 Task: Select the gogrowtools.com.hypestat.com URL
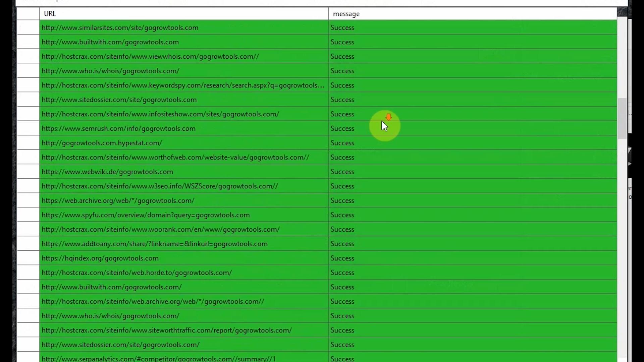pyautogui.click(x=102, y=143)
